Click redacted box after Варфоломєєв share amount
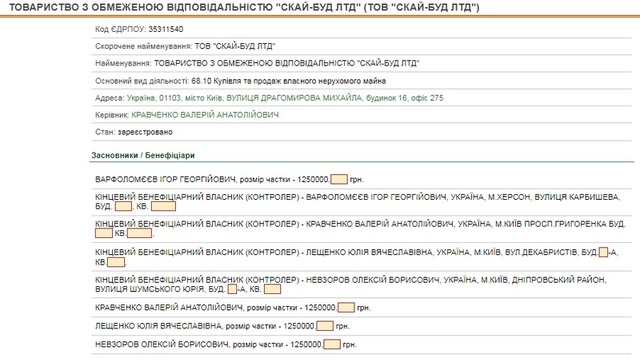The height and width of the screenshot is (362, 640). point(339,179)
